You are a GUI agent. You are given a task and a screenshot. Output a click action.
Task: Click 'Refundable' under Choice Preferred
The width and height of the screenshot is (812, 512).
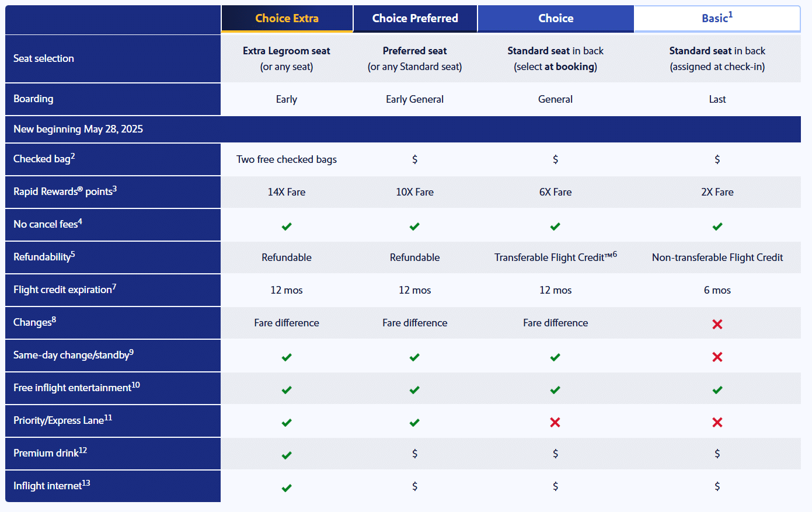tap(414, 257)
